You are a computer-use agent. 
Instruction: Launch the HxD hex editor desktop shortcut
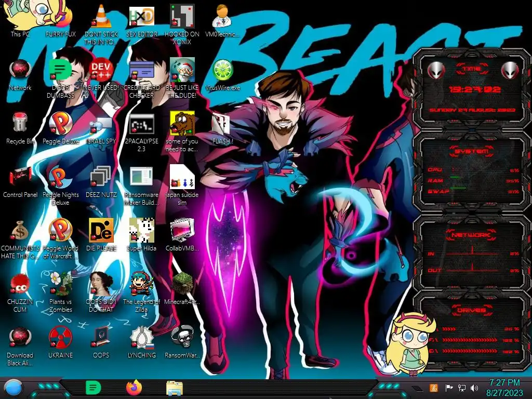[x=141, y=20]
